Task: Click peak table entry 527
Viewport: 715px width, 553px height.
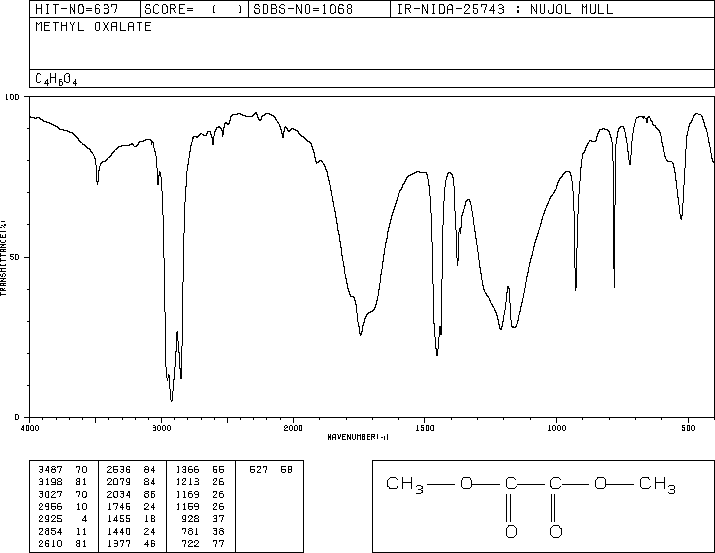Action: coord(259,470)
